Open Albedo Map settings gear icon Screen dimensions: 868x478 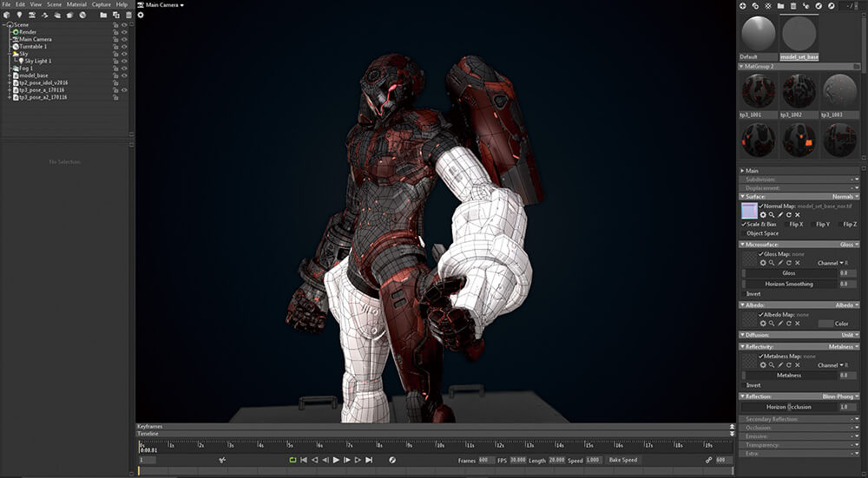[x=763, y=323]
